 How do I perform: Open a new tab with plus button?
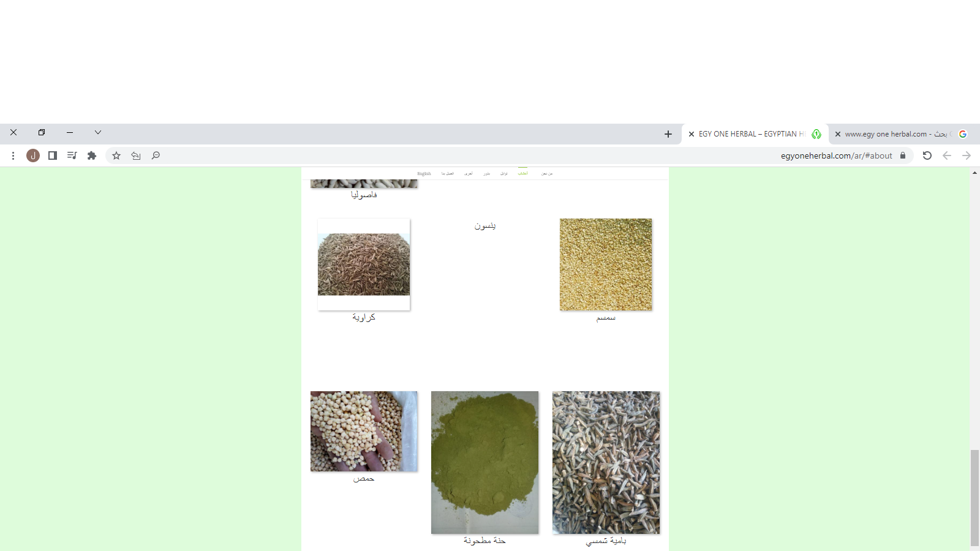tap(668, 134)
